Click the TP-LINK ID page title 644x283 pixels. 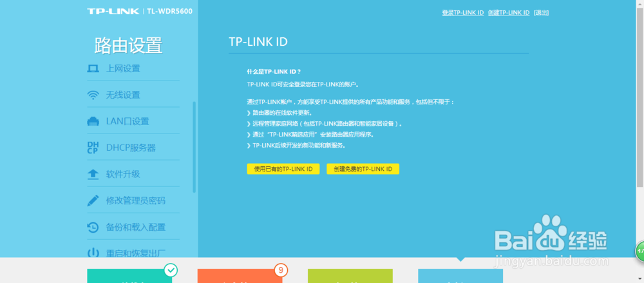(x=258, y=42)
